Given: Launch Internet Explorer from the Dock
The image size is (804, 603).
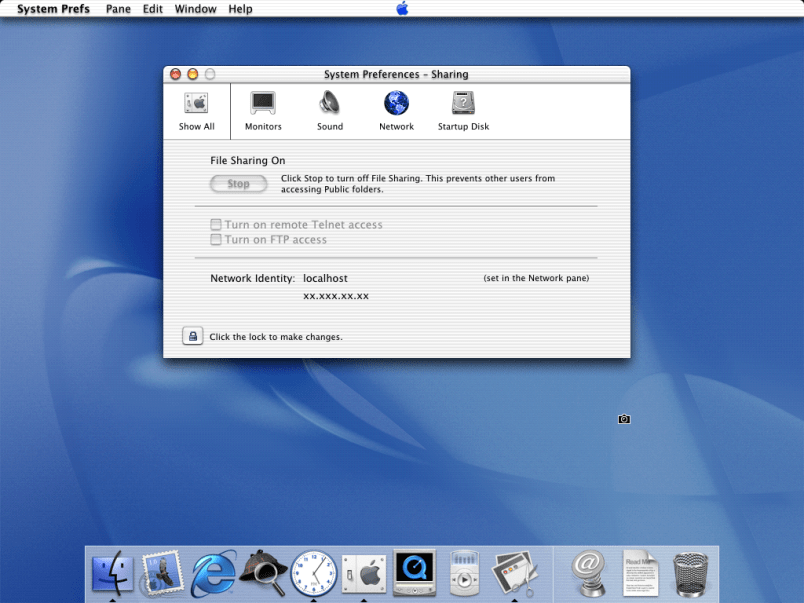Looking at the screenshot, I should pyautogui.click(x=214, y=574).
